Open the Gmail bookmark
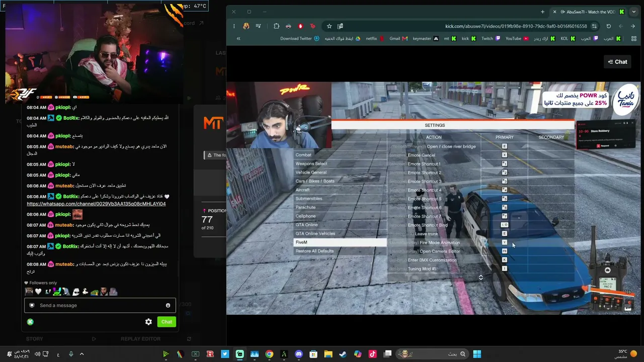644x362 pixels. pos(398,38)
